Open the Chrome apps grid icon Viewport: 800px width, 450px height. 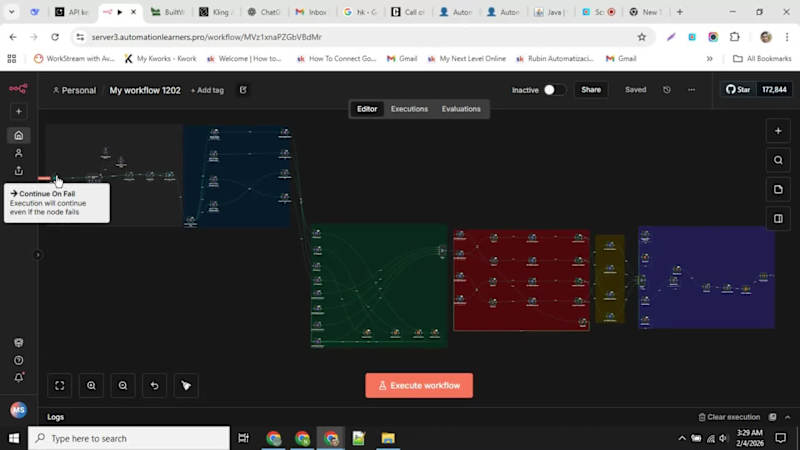(12, 59)
